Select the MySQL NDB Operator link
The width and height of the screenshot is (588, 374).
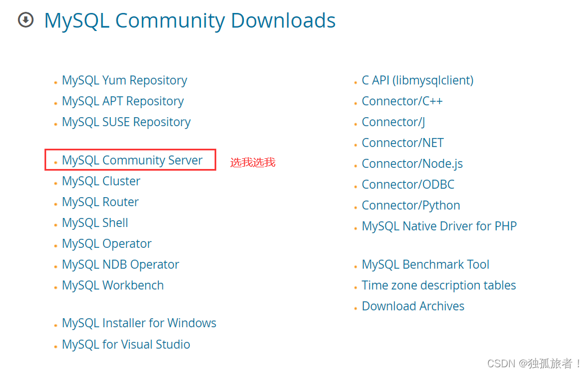[x=121, y=265]
